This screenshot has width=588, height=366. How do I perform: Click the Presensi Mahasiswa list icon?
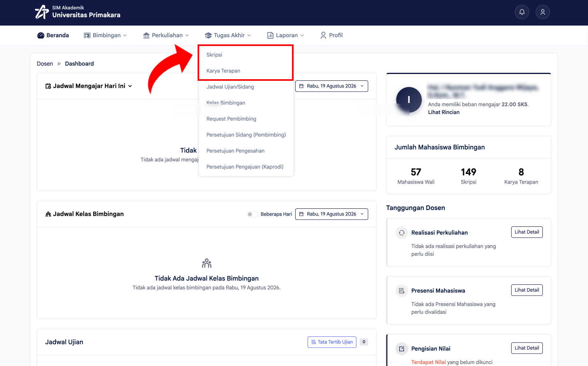[402, 291]
